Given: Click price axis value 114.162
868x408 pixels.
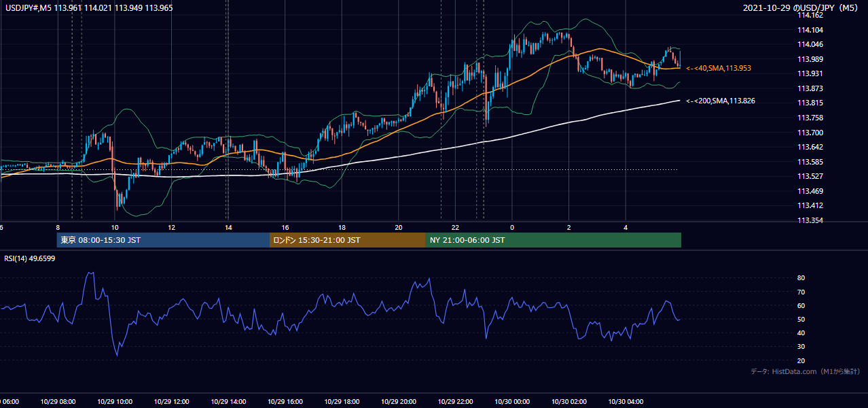Looking at the screenshot, I should [810, 15].
